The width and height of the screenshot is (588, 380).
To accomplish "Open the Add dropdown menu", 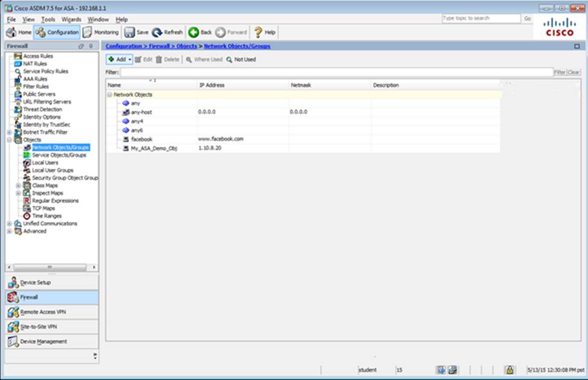I will coord(130,59).
